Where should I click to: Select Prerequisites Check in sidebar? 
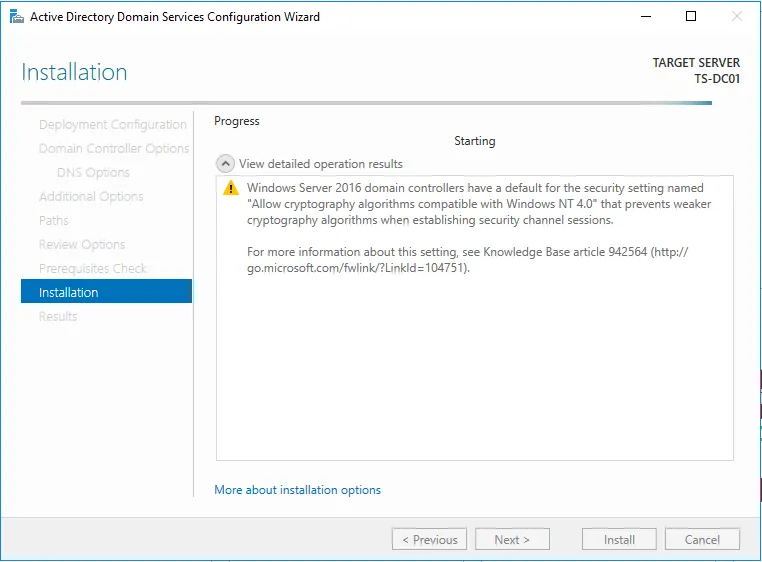(x=93, y=268)
